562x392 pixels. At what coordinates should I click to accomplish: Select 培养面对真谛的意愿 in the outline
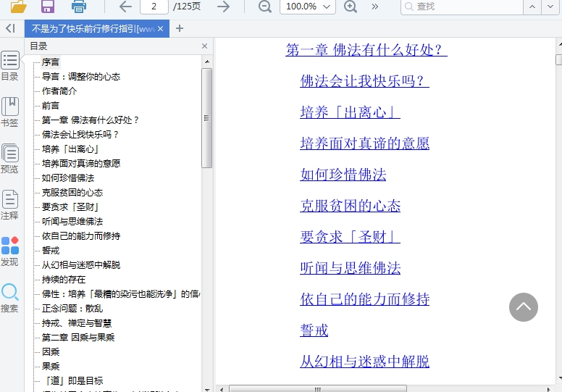pos(81,164)
